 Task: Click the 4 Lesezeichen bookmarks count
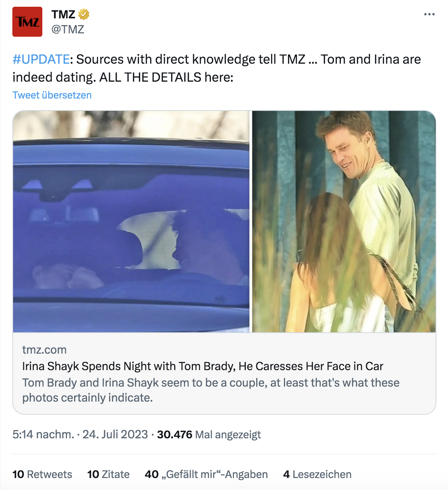tap(317, 474)
